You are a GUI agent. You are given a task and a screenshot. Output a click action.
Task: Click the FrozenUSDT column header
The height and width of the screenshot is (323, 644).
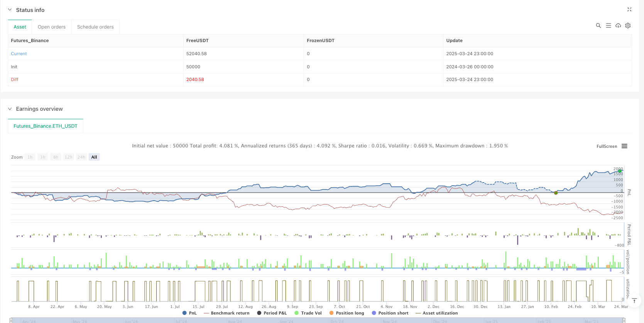[x=321, y=41]
